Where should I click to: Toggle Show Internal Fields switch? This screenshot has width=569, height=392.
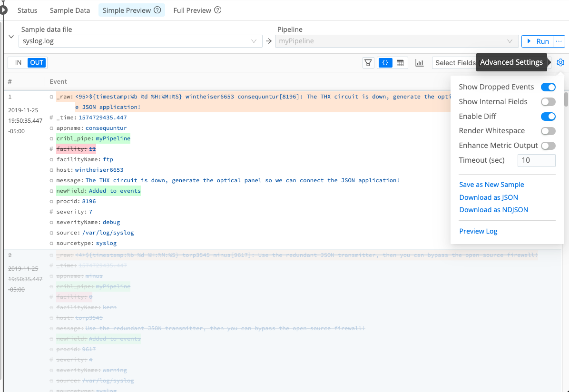[548, 102]
